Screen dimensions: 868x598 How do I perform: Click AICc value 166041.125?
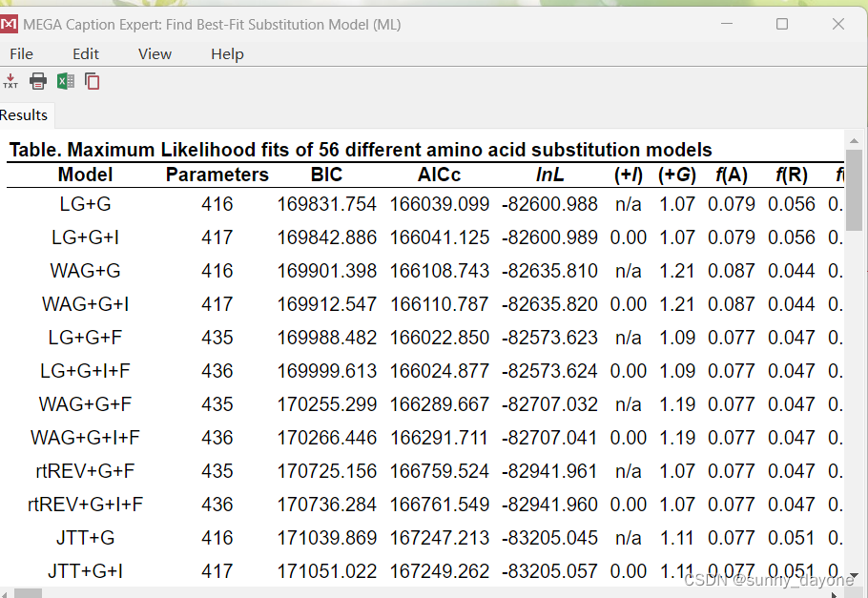point(439,237)
